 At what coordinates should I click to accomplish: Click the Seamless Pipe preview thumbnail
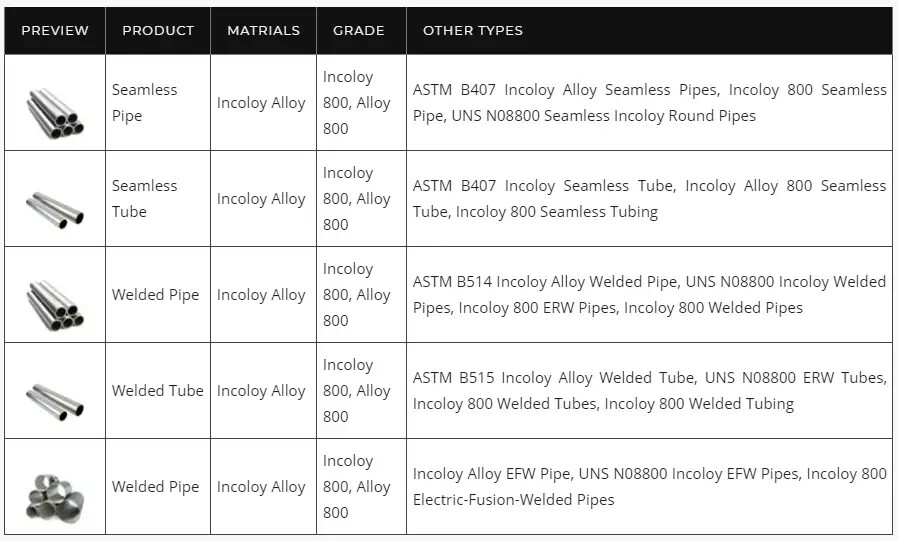tap(55, 112)
